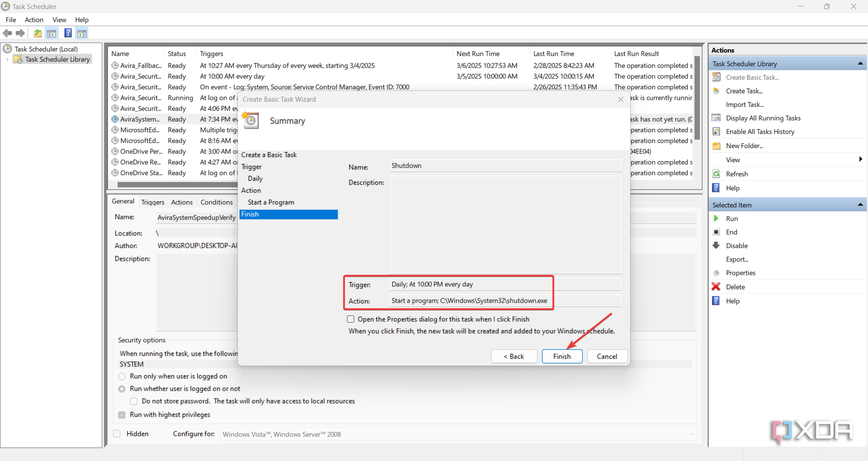
Task: Click the Back arrow toolbar icon
Action: pos(7,33)
